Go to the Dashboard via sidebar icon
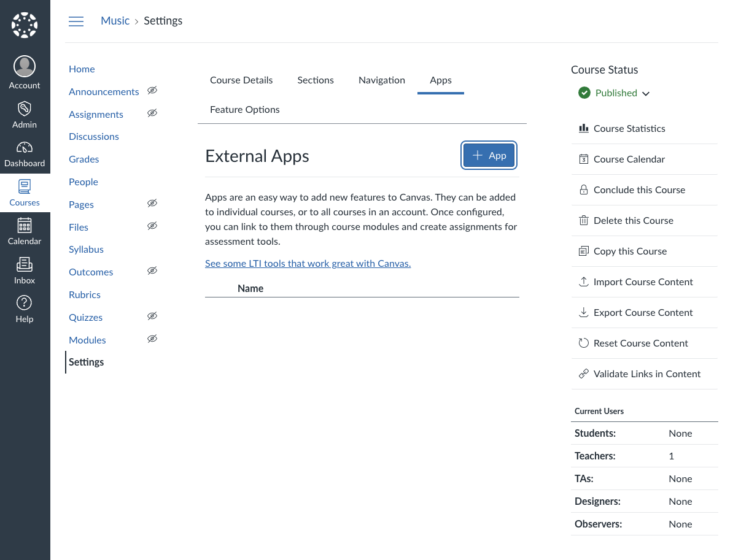The height and width of the screenshot is (560, 733). point(25,153)
